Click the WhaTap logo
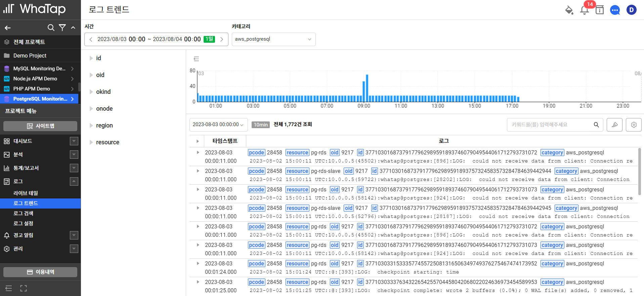Image resolution: width=644 pixels, height=296 pixels. pyautogui.click(x=35, y=9)
